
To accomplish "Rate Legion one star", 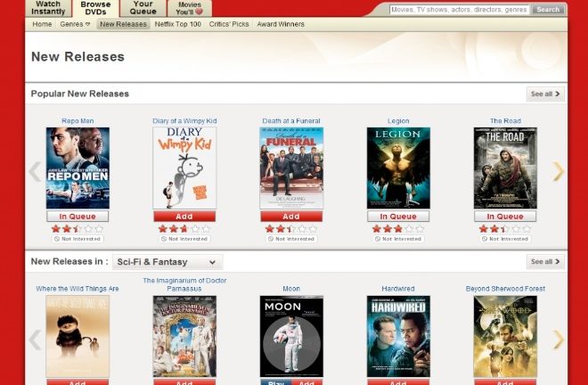I will 377,228.
